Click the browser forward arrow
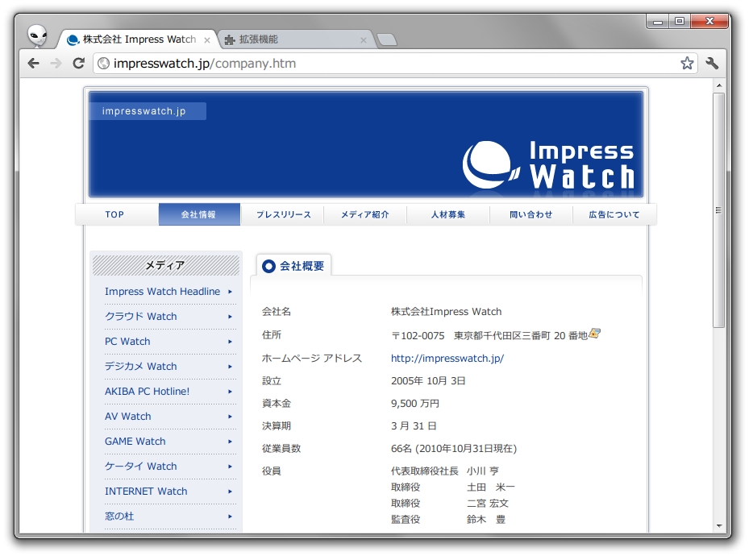This screenshot has width=753, height=560. click(x=56, y=64)
